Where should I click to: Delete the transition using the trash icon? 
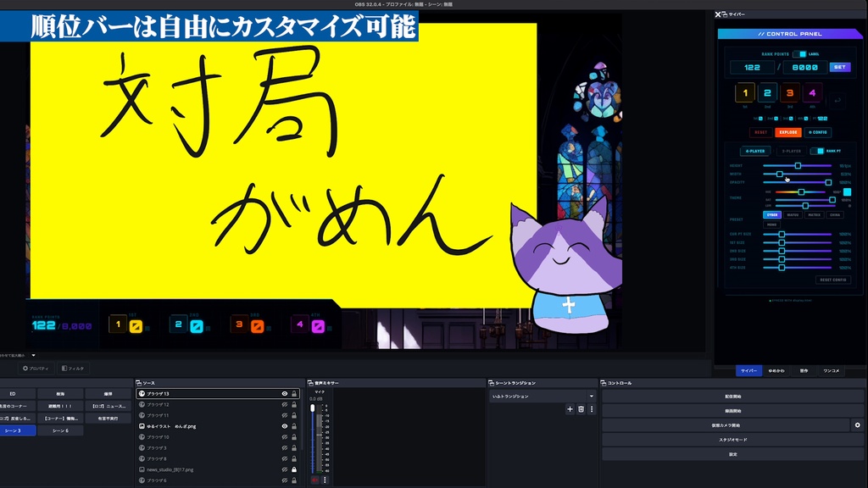581,409
